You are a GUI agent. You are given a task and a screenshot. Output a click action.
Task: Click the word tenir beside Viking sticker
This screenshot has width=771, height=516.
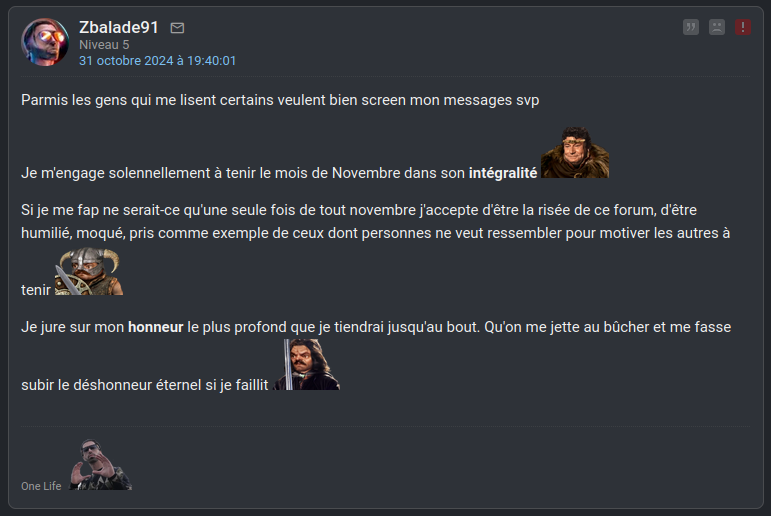(36, 290)
